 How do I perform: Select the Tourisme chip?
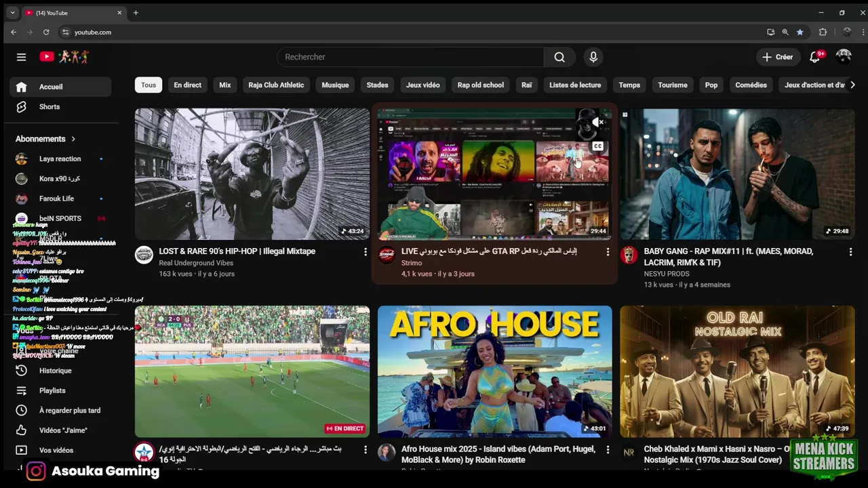tap(673, 85)
